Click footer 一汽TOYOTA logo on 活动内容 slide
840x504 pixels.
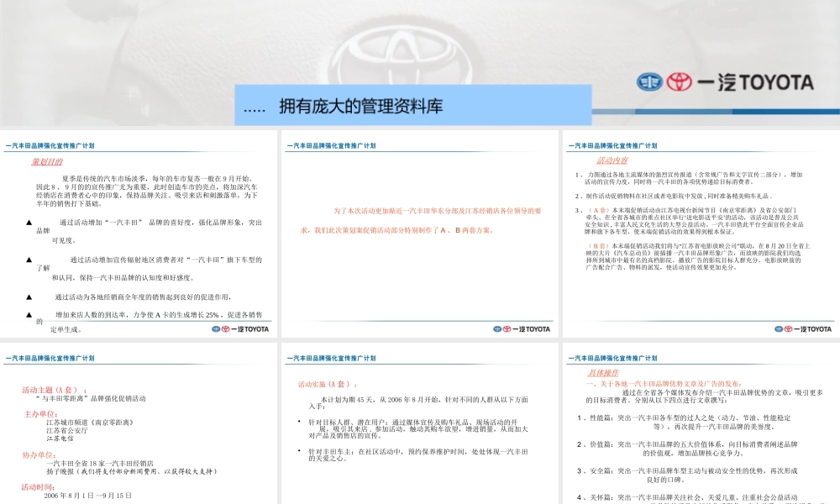(x=802, y=328)
